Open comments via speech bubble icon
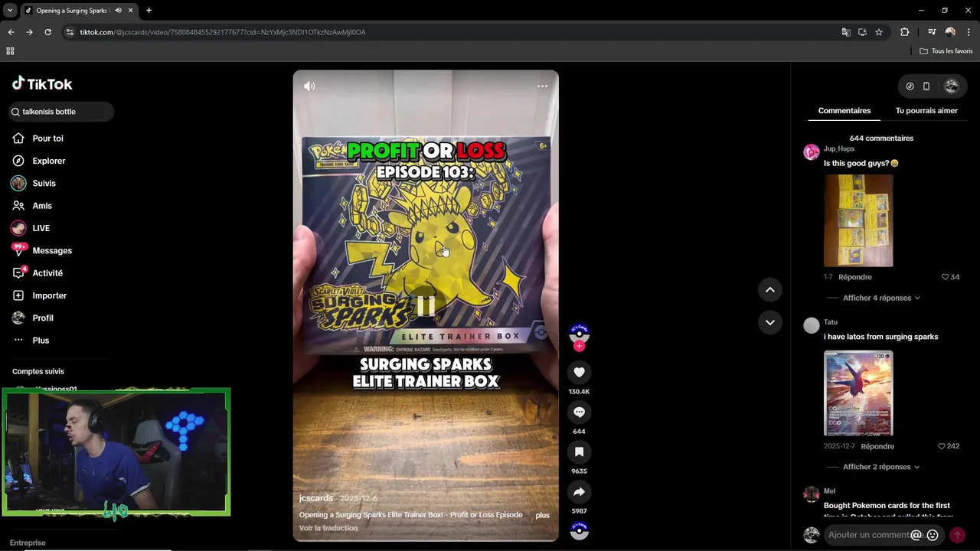The width and height of the screenshot is (980, 551). point(579,412)
